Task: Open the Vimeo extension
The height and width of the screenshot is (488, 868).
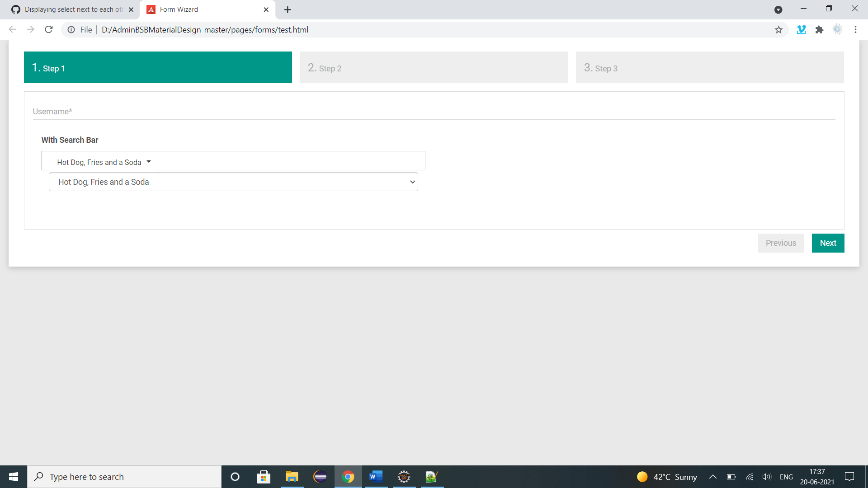Action: (x=802, y=29)
